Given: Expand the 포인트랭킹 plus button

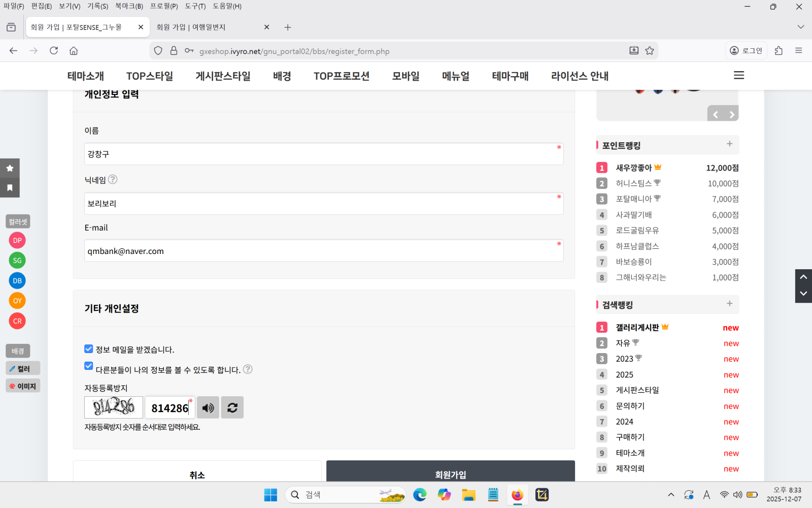Looking at the screenshot, I should point(729,144).
